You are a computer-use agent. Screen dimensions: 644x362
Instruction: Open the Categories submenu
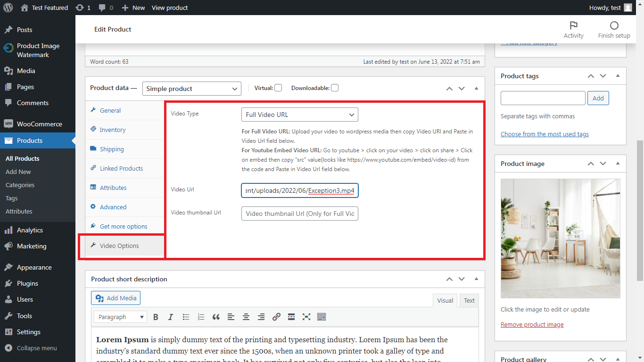[x=20, y=185]
